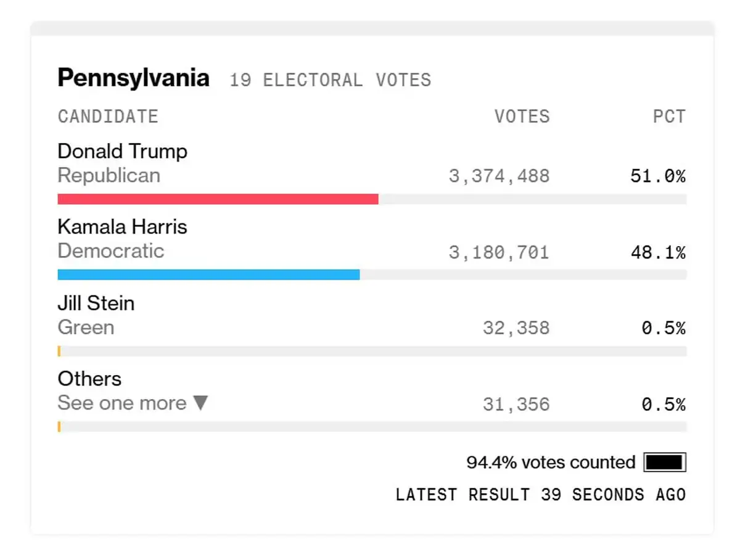Click the Others candidate label
Viewport: 740px width, 560px height.
tap(89, 379)
